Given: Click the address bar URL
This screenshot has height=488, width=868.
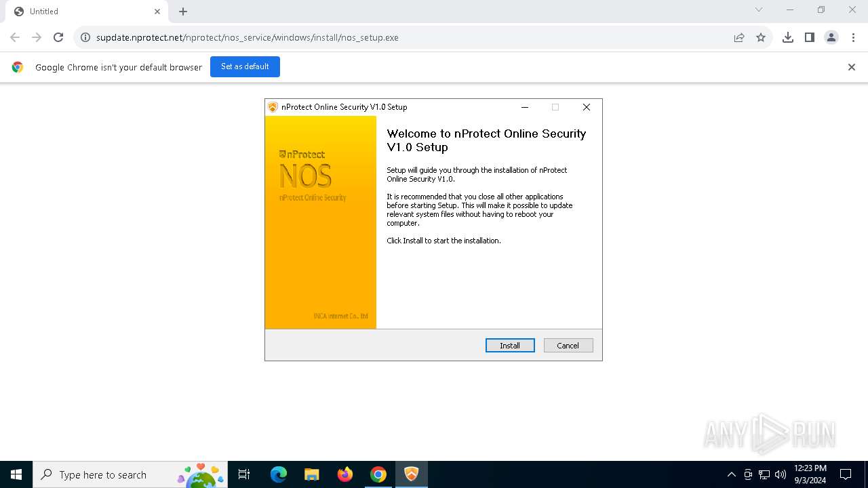Looking at the screenshot, I should (x=248, y=37).
